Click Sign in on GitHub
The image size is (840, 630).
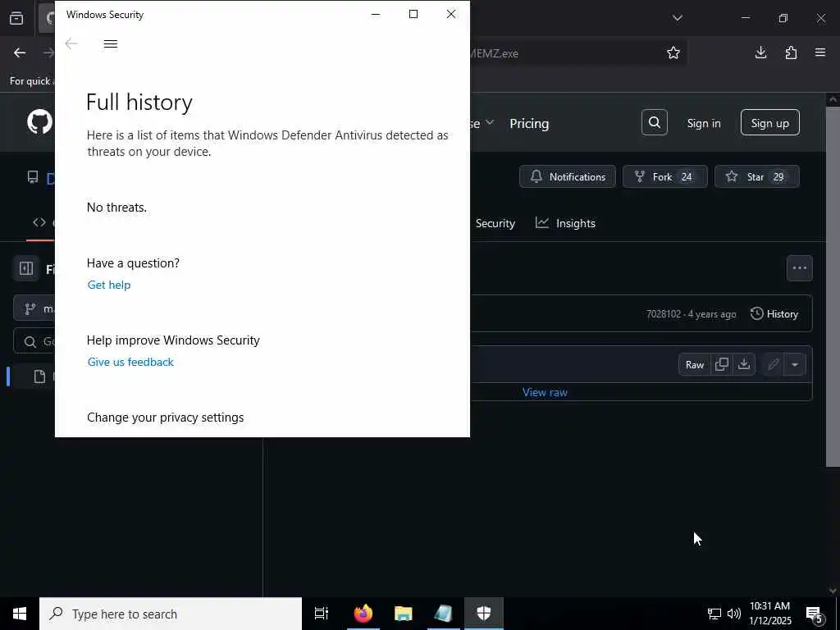(x=703, y=123)
